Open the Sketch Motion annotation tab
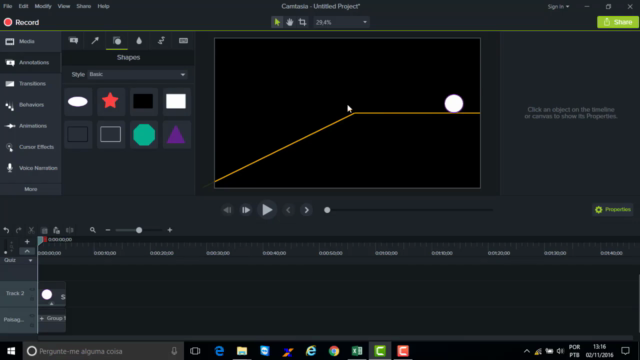The width and height of the screenshot is (640, 360). point(161,40)
